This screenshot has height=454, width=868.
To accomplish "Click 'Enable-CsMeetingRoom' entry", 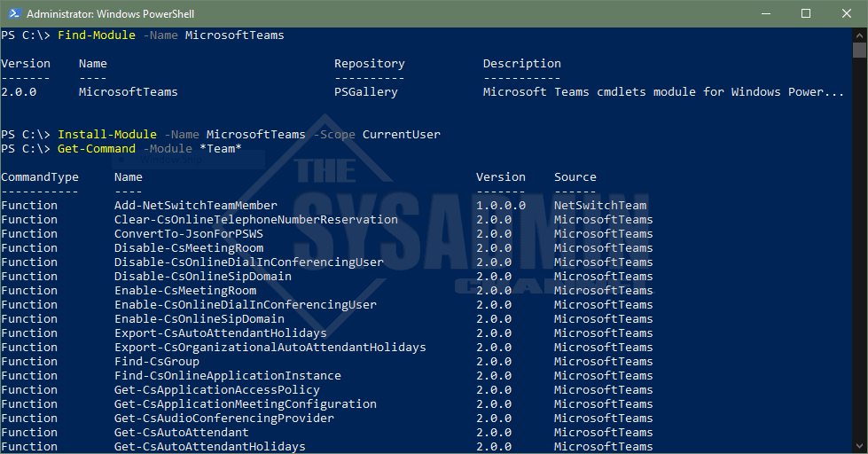I will click(185, 291).
